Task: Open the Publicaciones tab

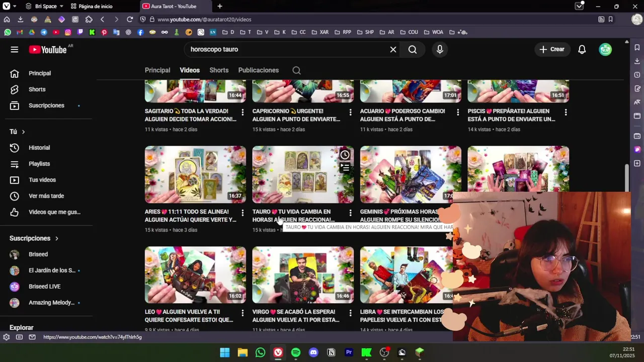Action: point(259,70)
